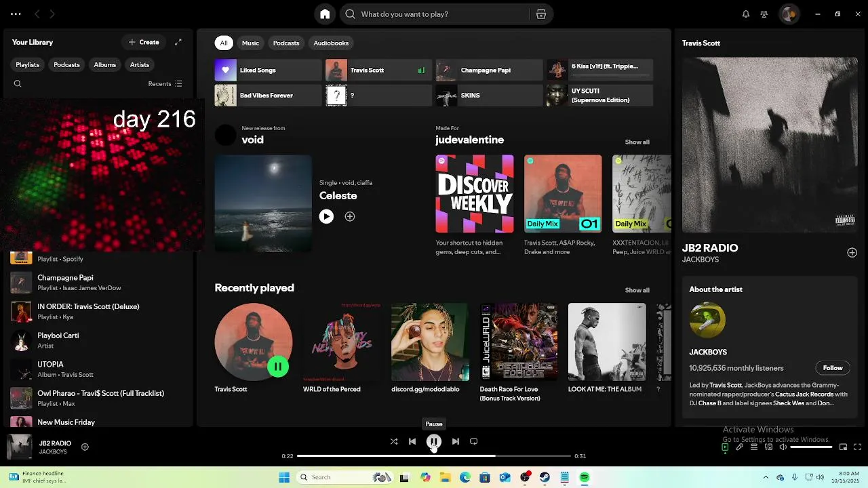Show lyrics with microphone icon

pos(740,447)
